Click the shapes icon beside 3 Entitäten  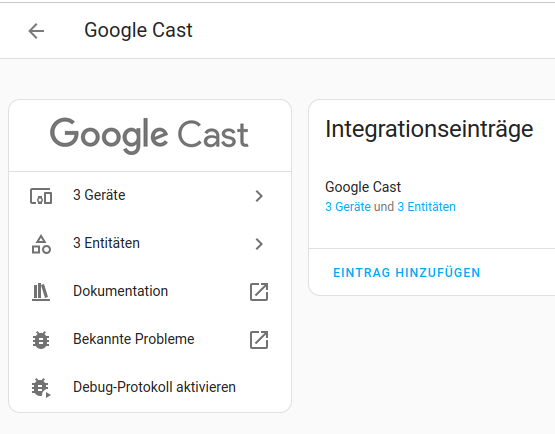(41, 244)
